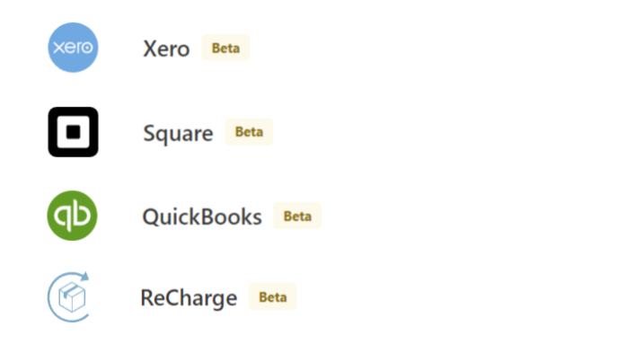Click the Beta tag next to Square

249,132
